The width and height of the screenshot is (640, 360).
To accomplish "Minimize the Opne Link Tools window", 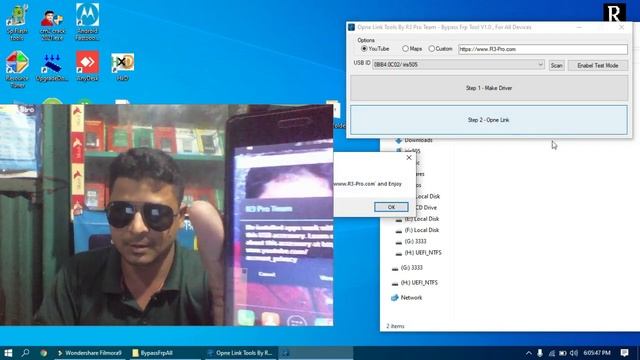I will click(x=579, y=27).
